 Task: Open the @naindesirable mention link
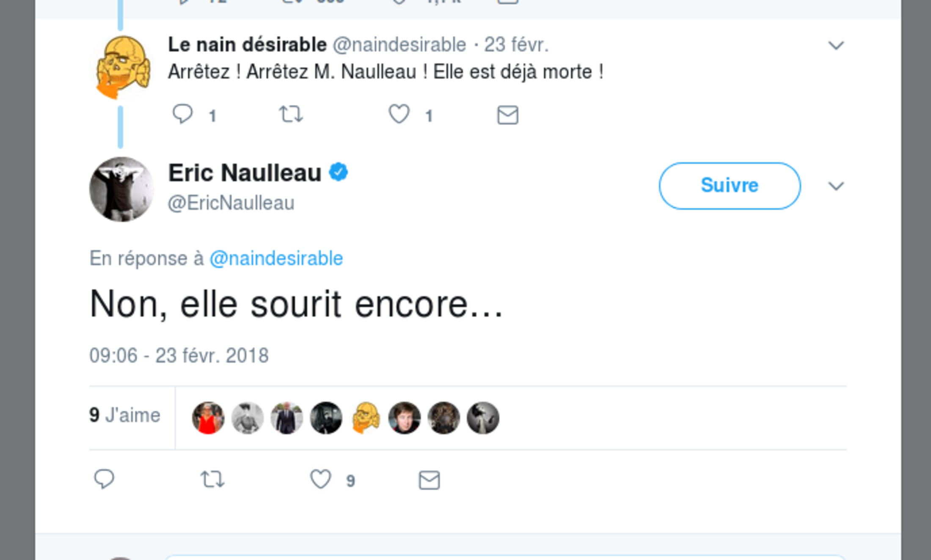(x=276, y=258)
